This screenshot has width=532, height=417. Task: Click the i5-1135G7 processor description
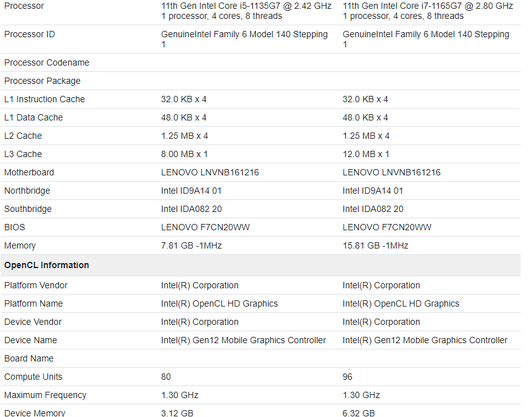pyautogui.click(x=246, y=11)
